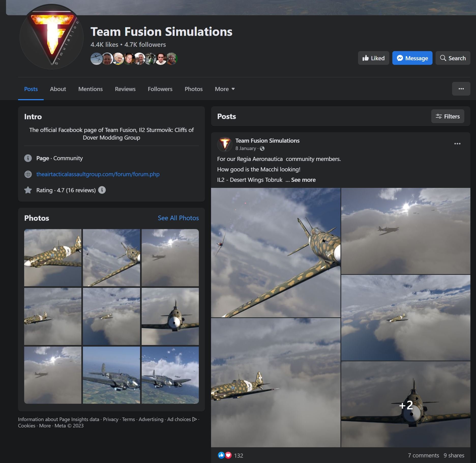The height and width of the screenshot is (463, 476).
Task: Click the Privacy footer link
Action: 111,419
